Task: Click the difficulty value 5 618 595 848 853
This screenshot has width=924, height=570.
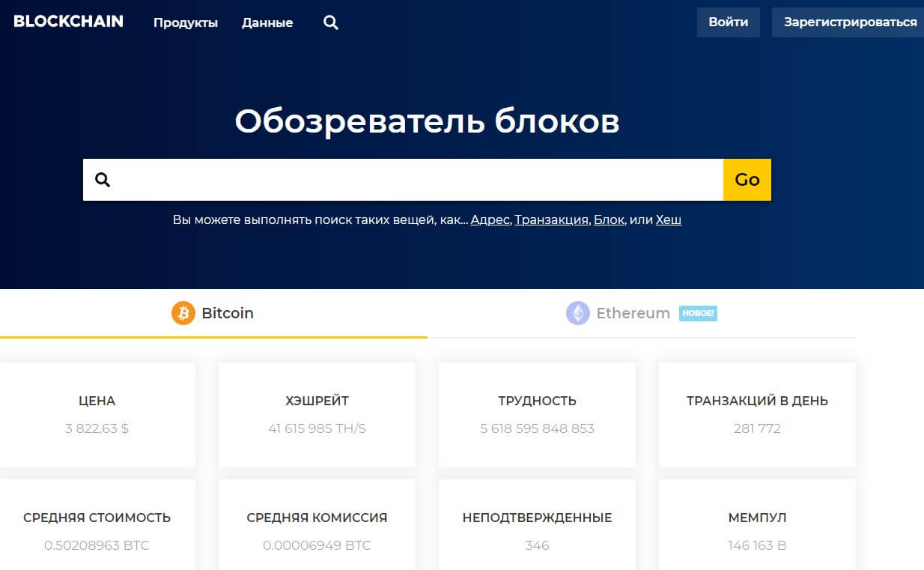Action: 537,428
